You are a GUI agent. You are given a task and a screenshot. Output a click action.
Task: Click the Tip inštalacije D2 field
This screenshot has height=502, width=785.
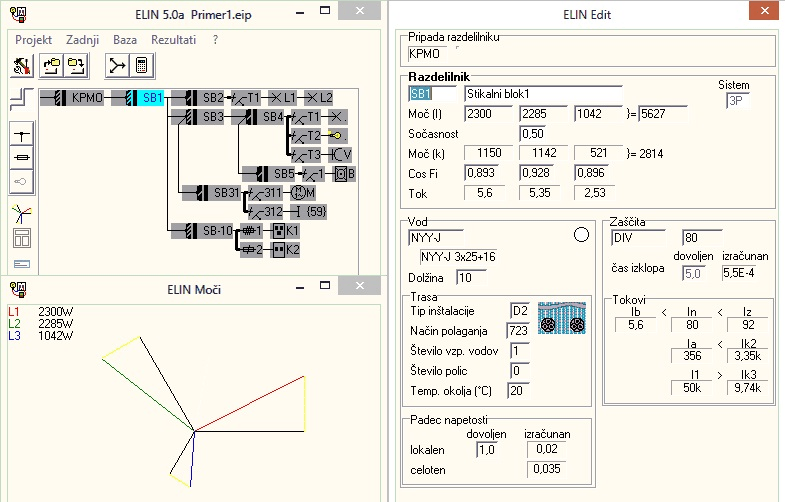pyautogui.click(x=520, y=310)
